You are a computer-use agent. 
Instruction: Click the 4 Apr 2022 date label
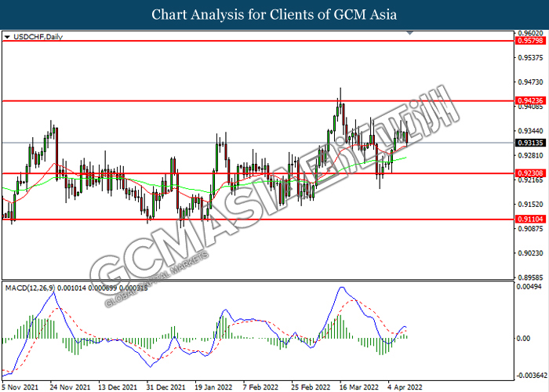point(405,387)
